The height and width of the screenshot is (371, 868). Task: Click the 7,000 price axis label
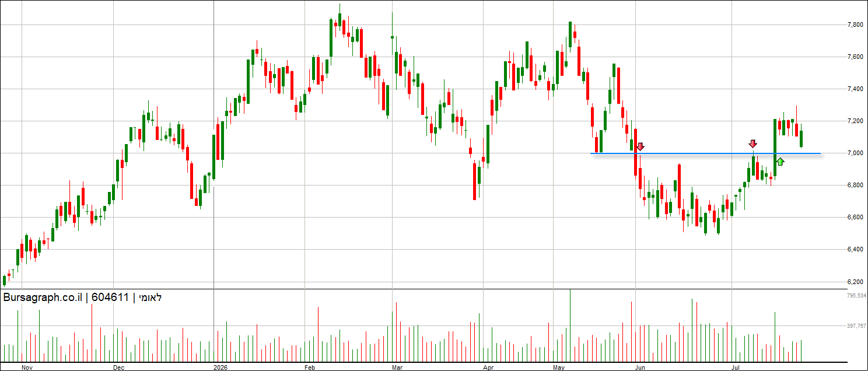pyautogui.click(x=855, y=153)
